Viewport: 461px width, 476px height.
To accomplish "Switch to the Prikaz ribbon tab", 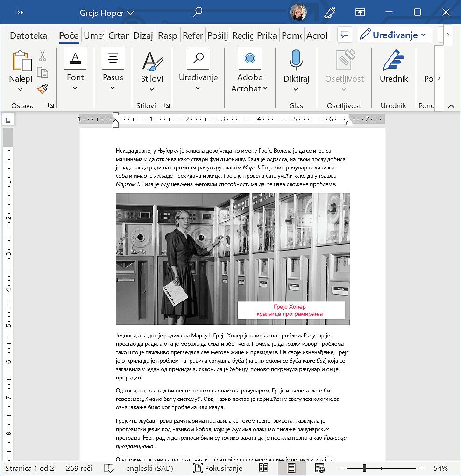I will [x=267, y=35].
